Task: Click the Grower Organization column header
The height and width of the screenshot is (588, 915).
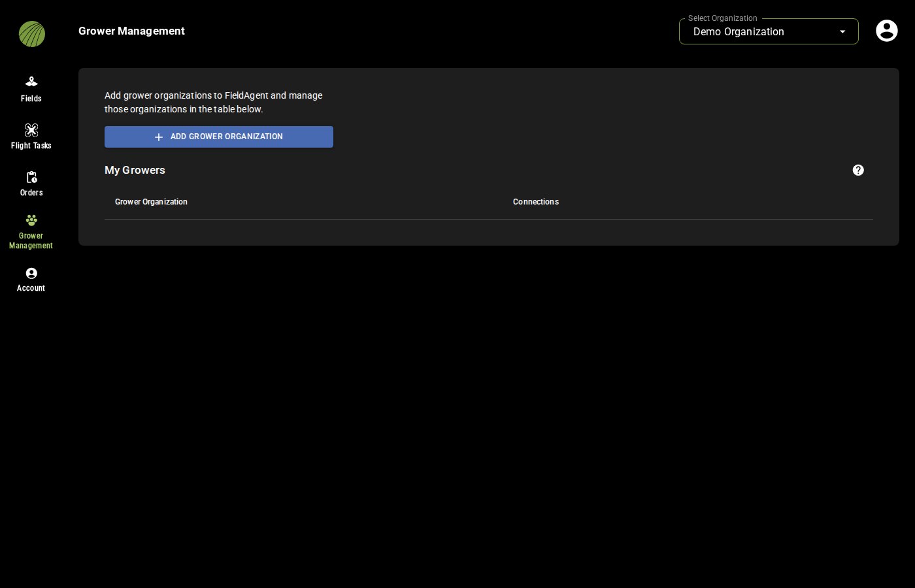Action: point(151,202)
